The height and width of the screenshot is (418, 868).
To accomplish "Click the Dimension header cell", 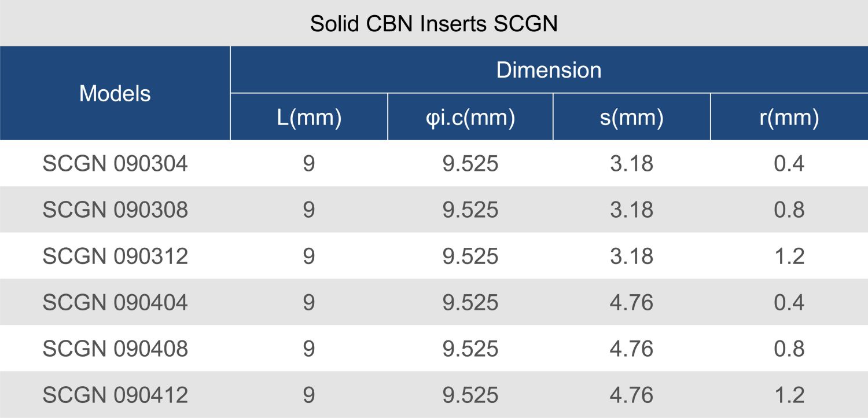I will coord(549,70).
